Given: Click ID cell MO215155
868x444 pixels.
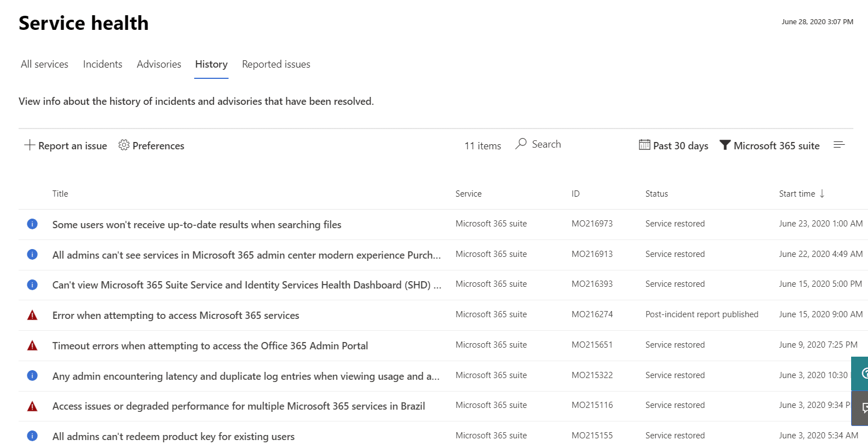Looking at the screenshot, I should click(592, 436).
